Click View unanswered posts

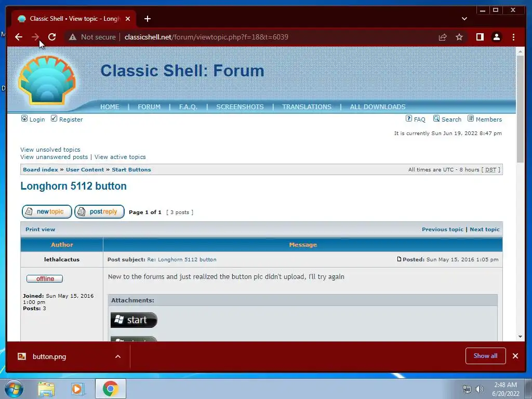(54, 157)
